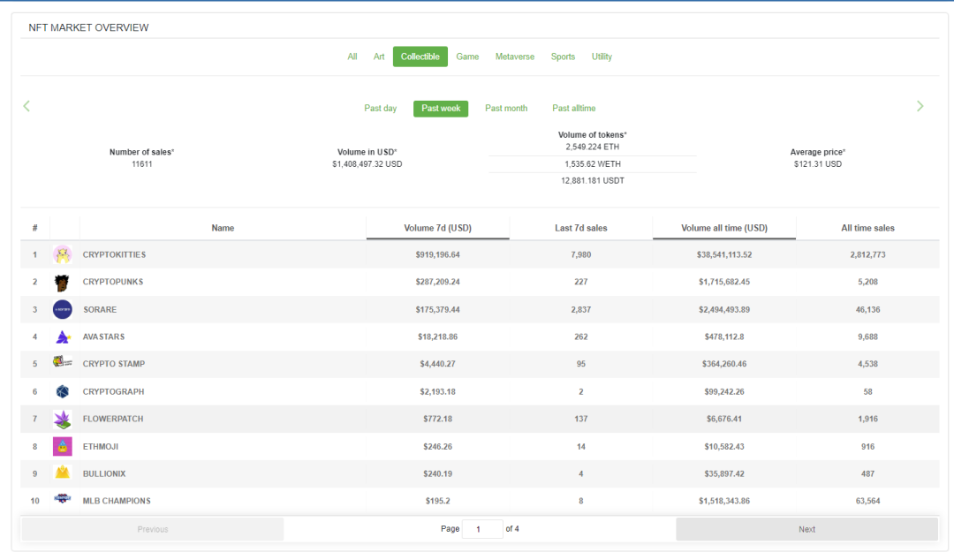Click the page number input field

482,529
